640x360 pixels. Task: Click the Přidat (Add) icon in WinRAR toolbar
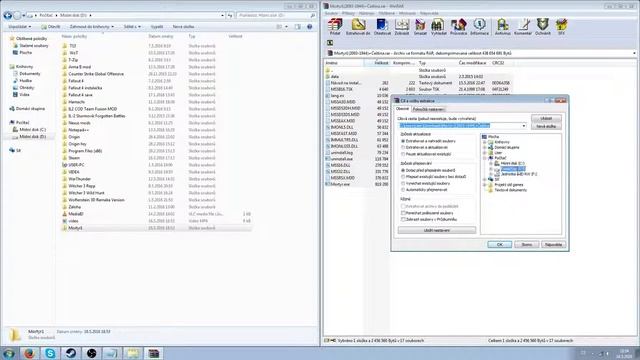[335, 27]
